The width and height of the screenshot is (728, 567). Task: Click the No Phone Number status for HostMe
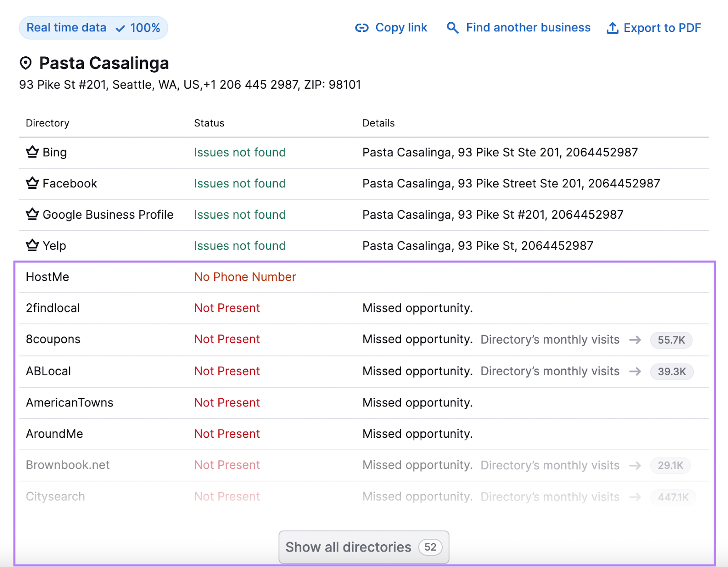245,277
